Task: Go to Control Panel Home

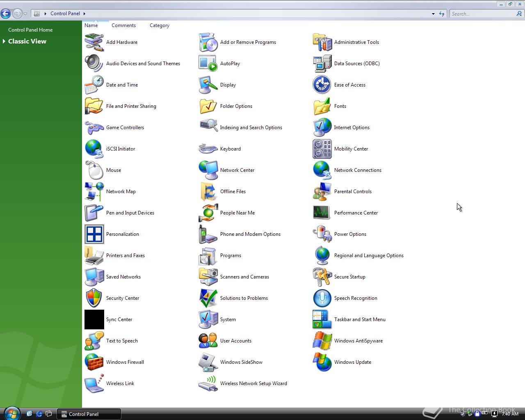Action: pos(30,30)
